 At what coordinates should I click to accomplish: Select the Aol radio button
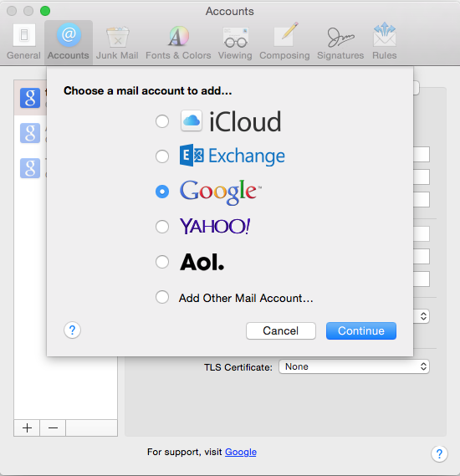click(x=162, y=262)
